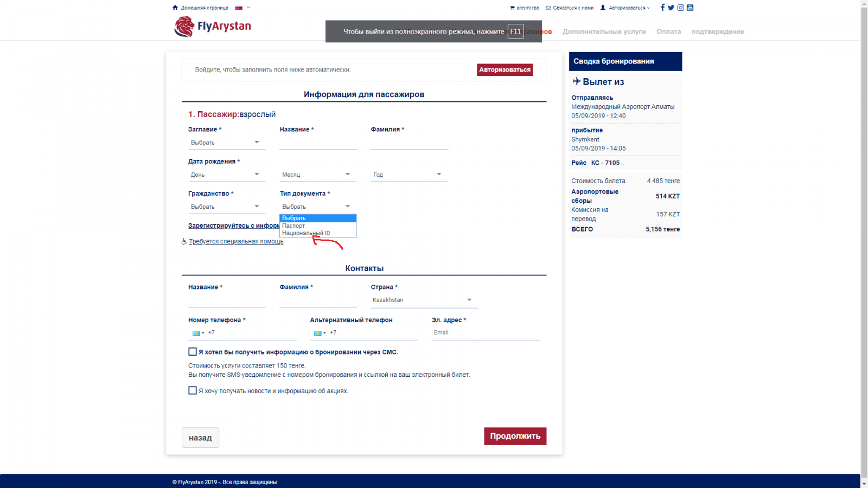Open the FlyArystan YouTube icon
The width and height of the screenshot is (868, 488).
[x=690, y=8]
